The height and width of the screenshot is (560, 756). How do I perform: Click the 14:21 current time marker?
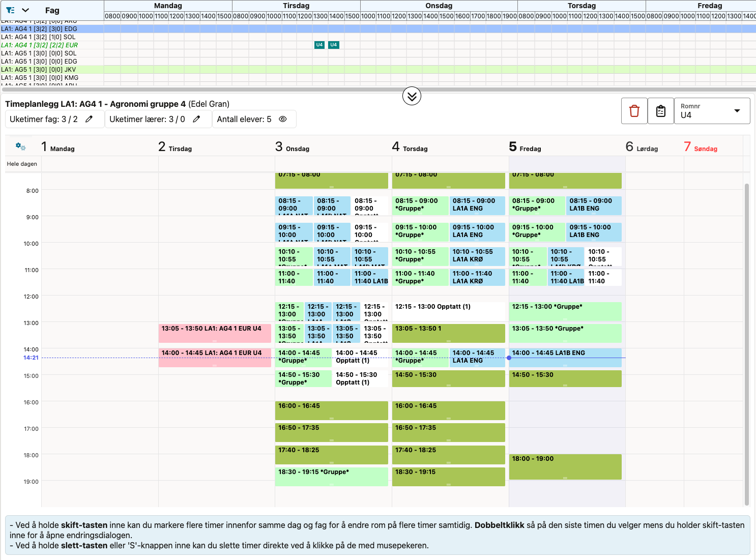pyautogui.click(x=31, y=358)
